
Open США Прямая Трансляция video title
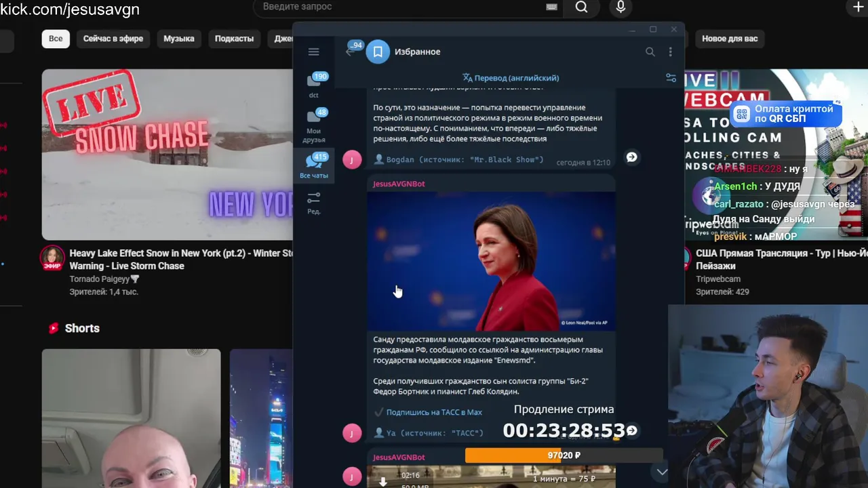pyautogui.click(x=782, y=260)
